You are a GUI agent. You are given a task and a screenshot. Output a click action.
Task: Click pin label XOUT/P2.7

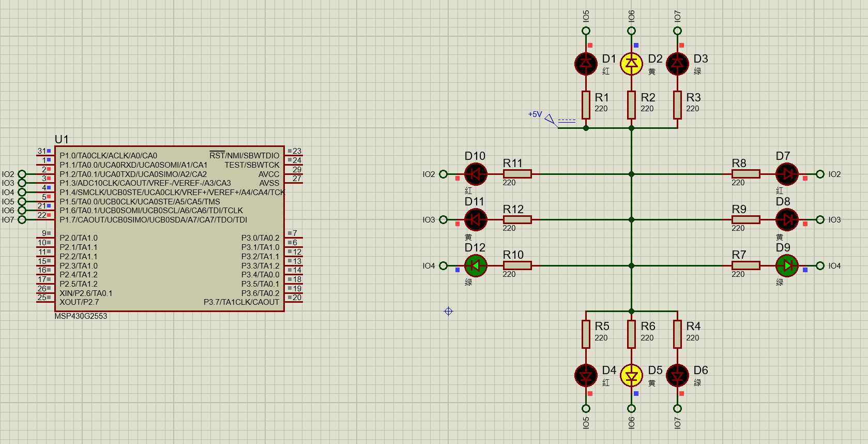pos(79,302)
